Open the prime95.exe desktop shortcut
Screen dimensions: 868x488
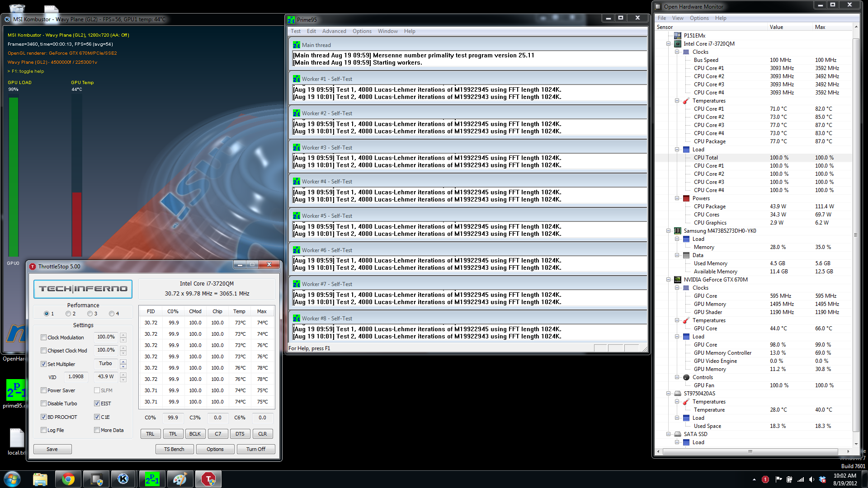15,394
